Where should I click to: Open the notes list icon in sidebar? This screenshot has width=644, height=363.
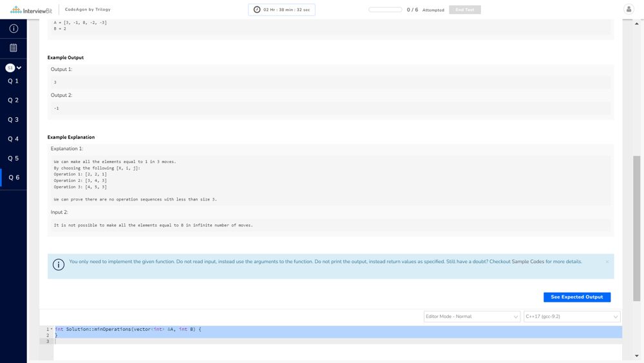click(x=14, y=48)
